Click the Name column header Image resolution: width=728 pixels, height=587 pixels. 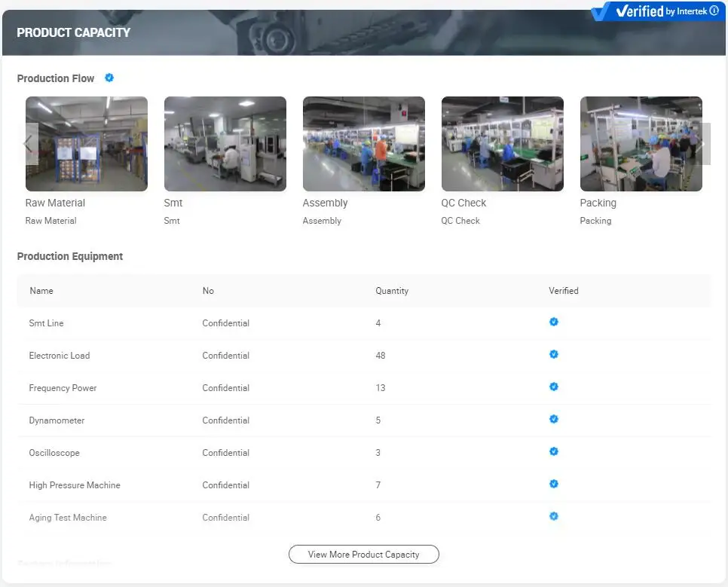click(x=41, y=291)
